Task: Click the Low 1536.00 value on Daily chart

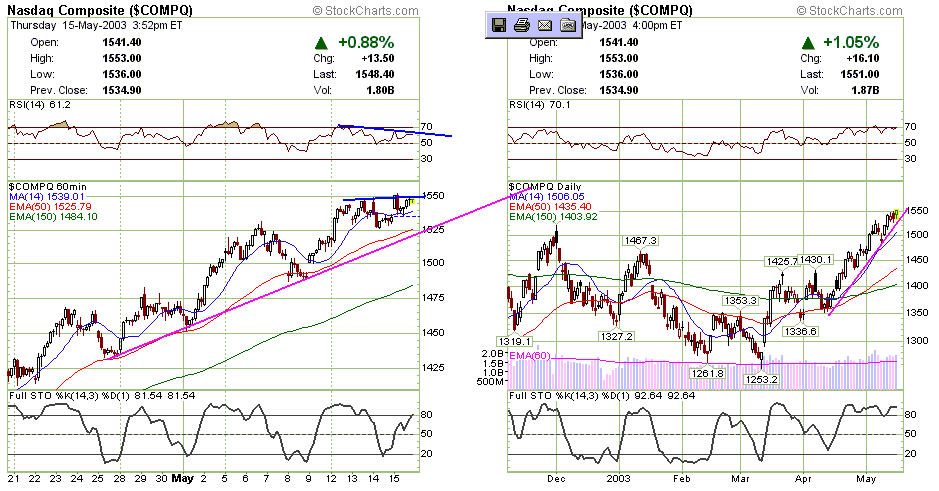Action: pyautogui.click(x=619, y=74)
